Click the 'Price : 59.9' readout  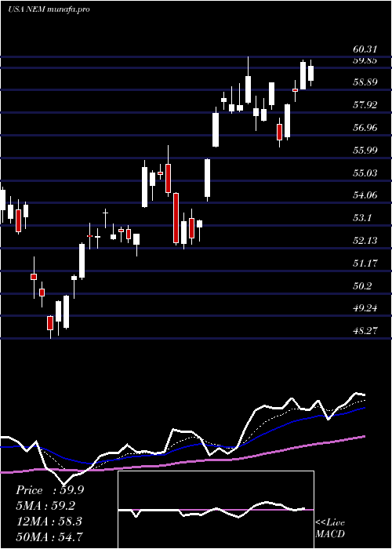coord(49,490)
